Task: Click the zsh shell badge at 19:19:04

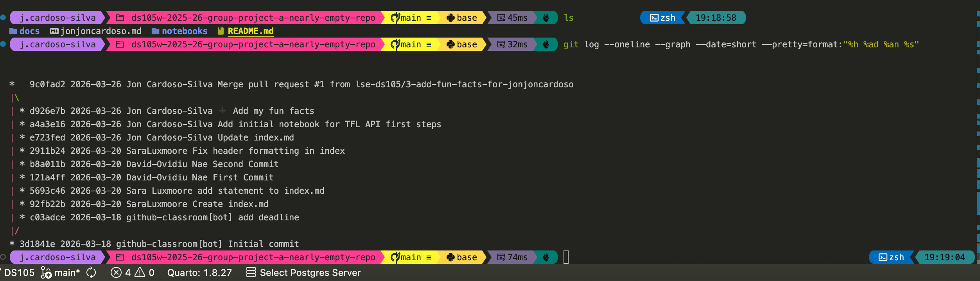Action: (891, 257)
